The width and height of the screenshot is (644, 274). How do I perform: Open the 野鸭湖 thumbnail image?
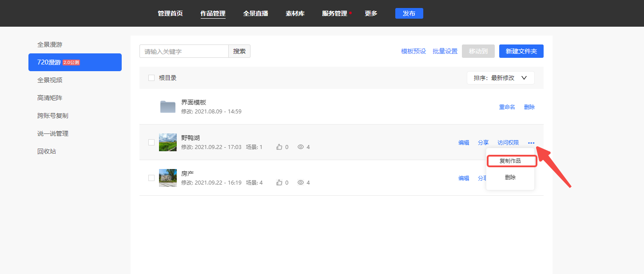pos(168,142)
